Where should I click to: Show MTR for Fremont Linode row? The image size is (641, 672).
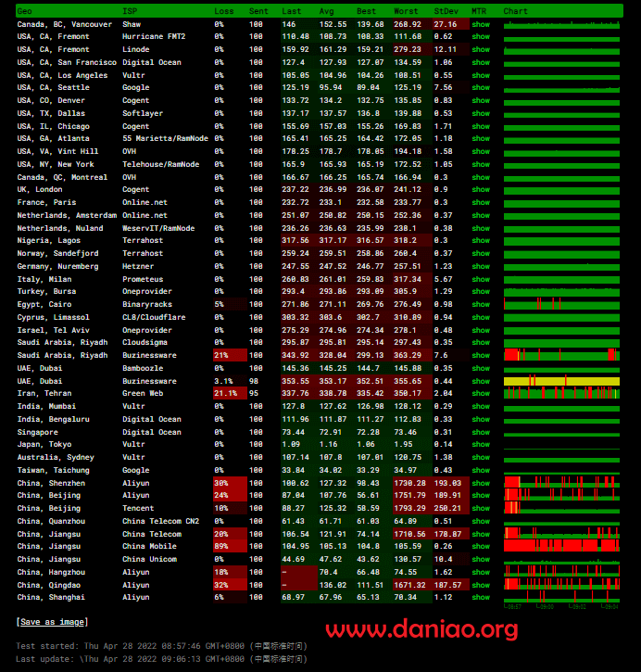click(481, 49)
